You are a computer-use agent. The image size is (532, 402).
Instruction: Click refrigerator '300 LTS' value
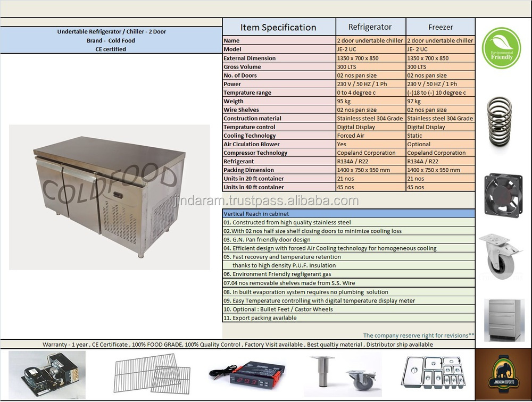pyautogui.click(x=370, y=67)
